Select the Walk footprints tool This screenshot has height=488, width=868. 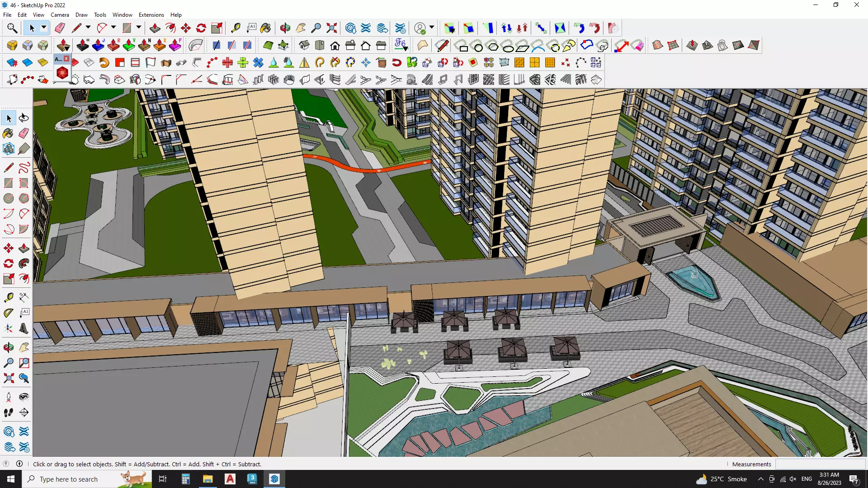[x=9, y=413]
